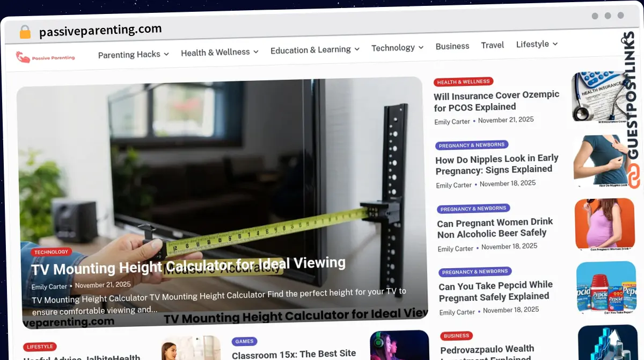Expand the Lifestyle navigation dropdown

537,44
